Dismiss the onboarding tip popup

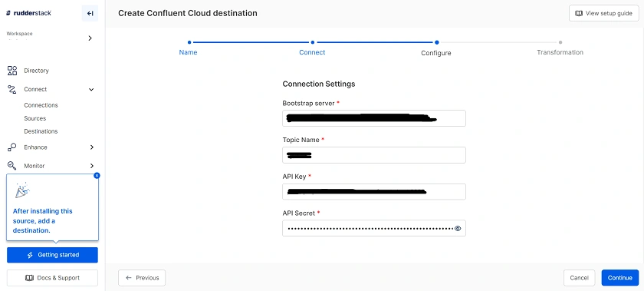click(97, 175)
